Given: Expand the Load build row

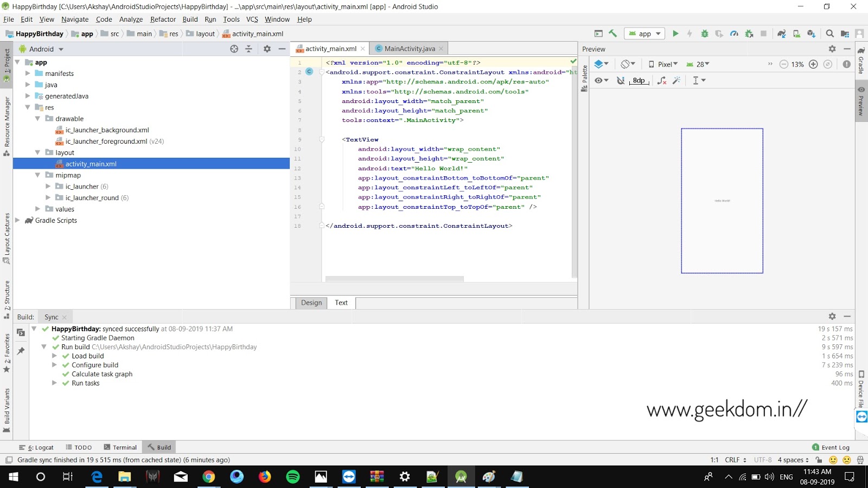Looking at the screenshot, I should tap(54, 356).
